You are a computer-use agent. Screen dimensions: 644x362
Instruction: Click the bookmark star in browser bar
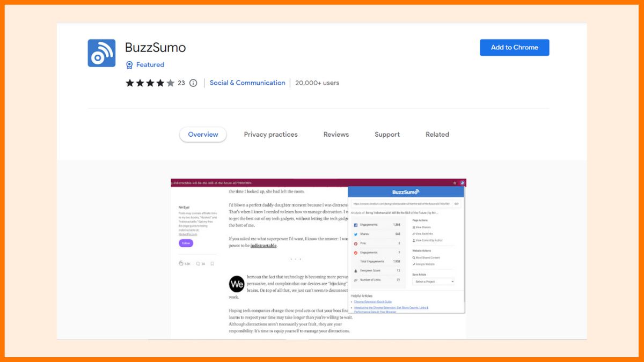tap(455, 183)
